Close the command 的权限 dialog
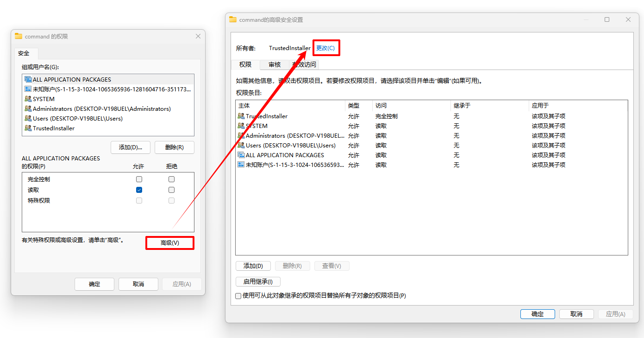Screen dimensions: 644x338 (198, 36)
